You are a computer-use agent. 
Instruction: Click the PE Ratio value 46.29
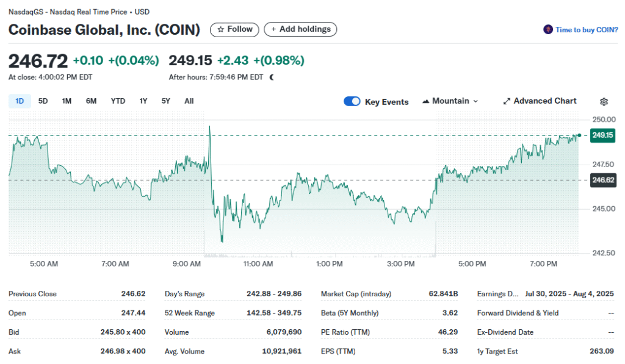447,332
